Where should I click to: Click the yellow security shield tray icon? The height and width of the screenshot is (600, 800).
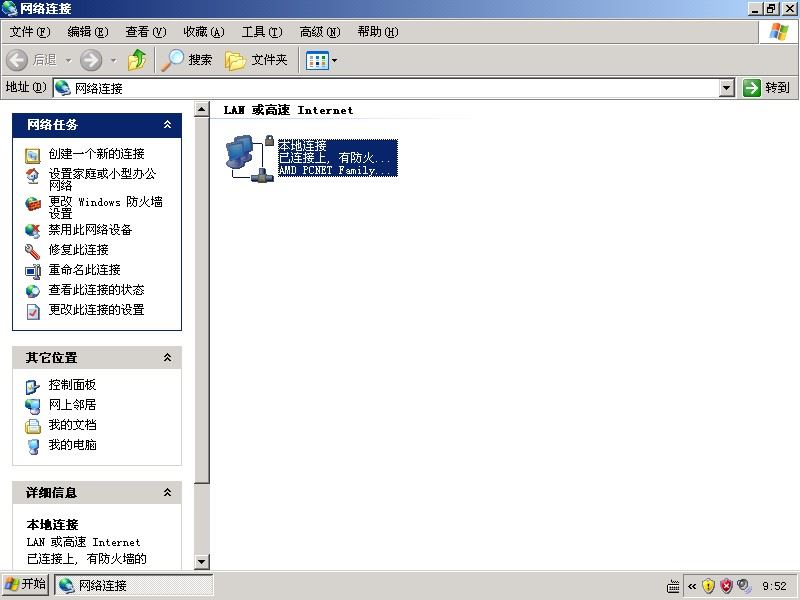click(x=708, y=586)
